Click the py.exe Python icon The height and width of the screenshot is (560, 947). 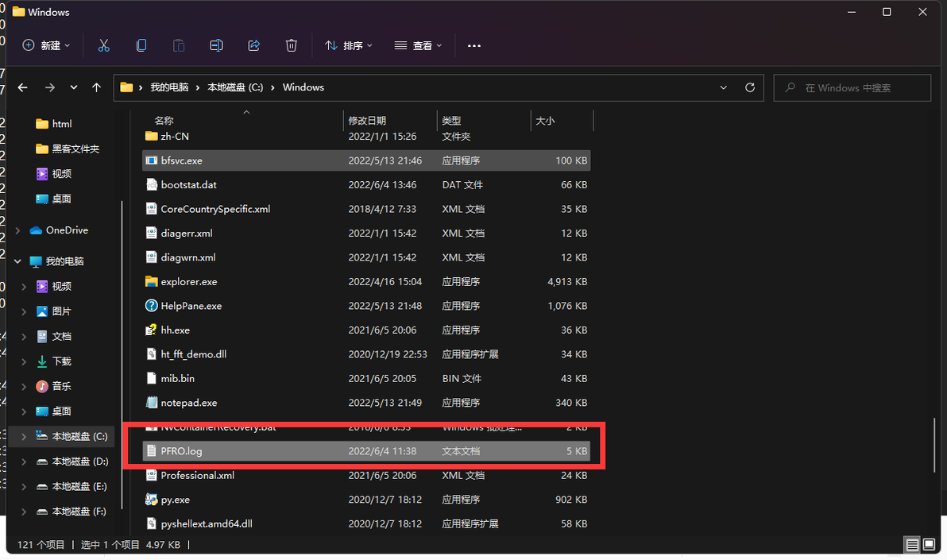tap(152, 500)
